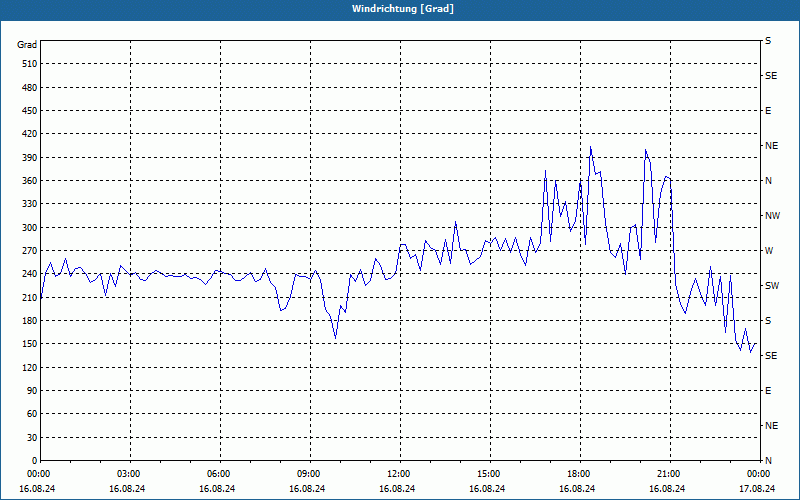This screenshot has width=800, height=500.
Task: Click the S compass label level with 180
Action: [768, 321]
